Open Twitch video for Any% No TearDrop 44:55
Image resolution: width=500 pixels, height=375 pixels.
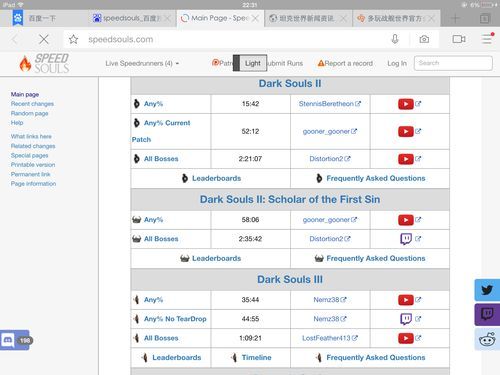(406, 319)
